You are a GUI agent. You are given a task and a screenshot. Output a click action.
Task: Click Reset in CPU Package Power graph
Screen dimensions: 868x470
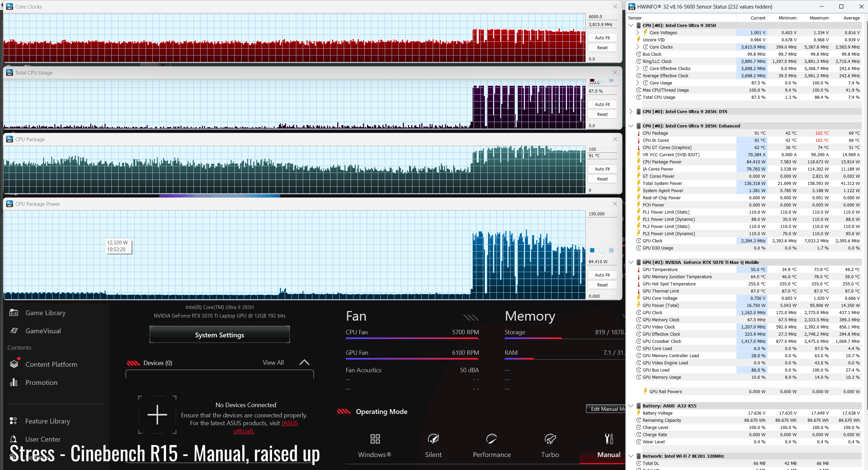[x=602, y=285]
